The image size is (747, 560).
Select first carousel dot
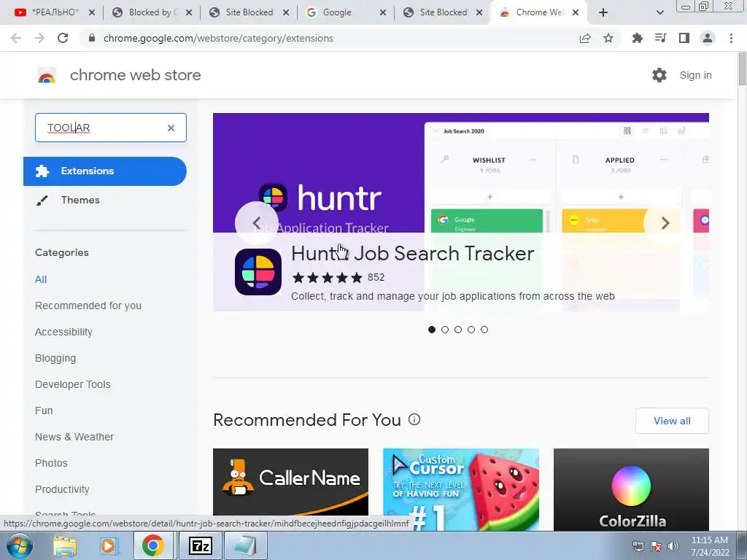432,330
